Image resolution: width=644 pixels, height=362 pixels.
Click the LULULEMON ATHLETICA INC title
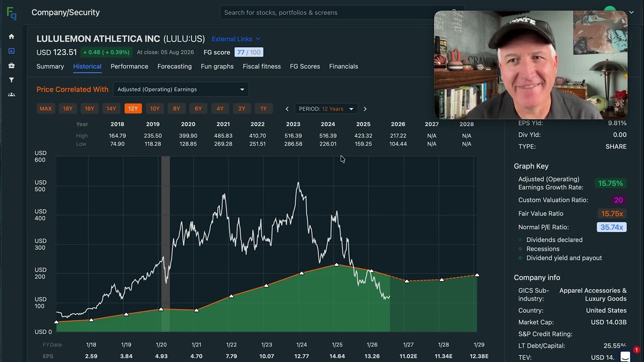coord(98,39)
